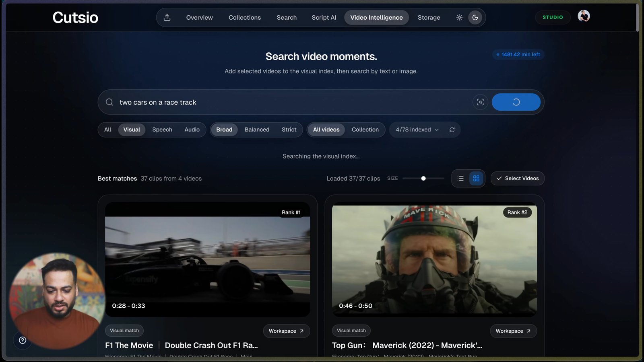Refresh the indexed videos list
This screenshot has height=362, width=644.
452,130
